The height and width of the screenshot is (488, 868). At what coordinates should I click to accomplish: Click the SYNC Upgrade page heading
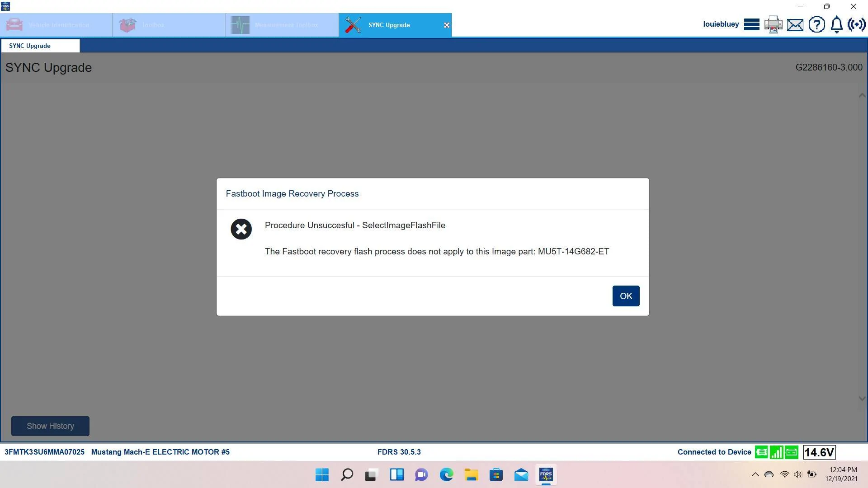(48, 67)
